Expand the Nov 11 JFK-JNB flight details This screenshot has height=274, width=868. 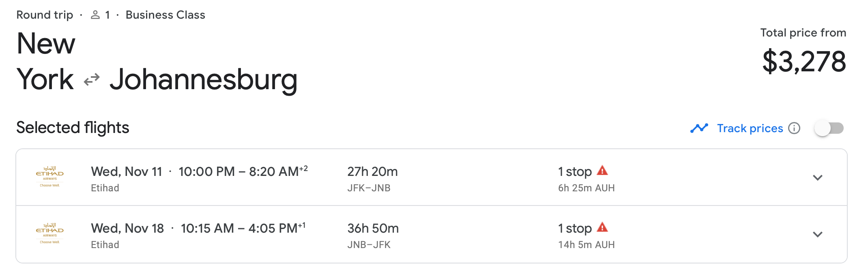819,178
